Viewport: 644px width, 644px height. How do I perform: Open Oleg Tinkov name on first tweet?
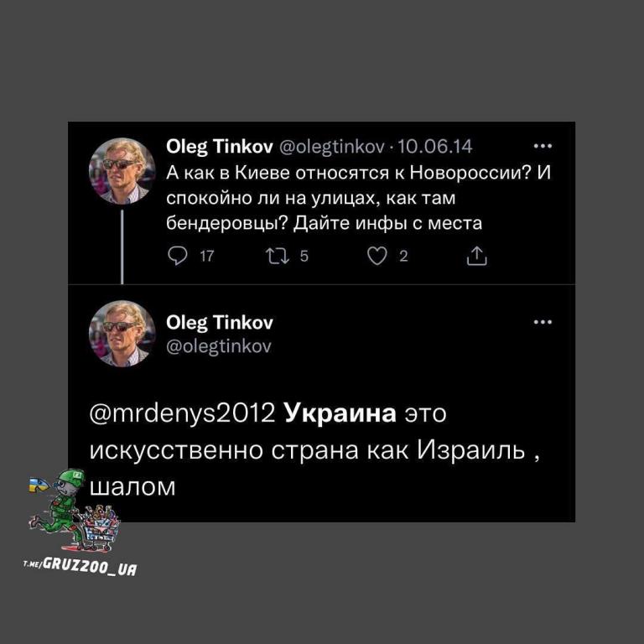coord(220,147)
